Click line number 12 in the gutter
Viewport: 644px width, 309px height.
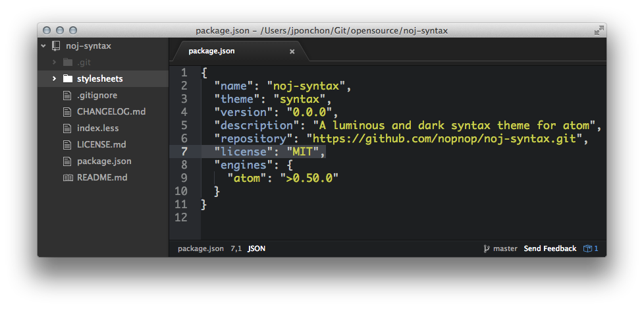pyautogui.click(x=180, y=217)
